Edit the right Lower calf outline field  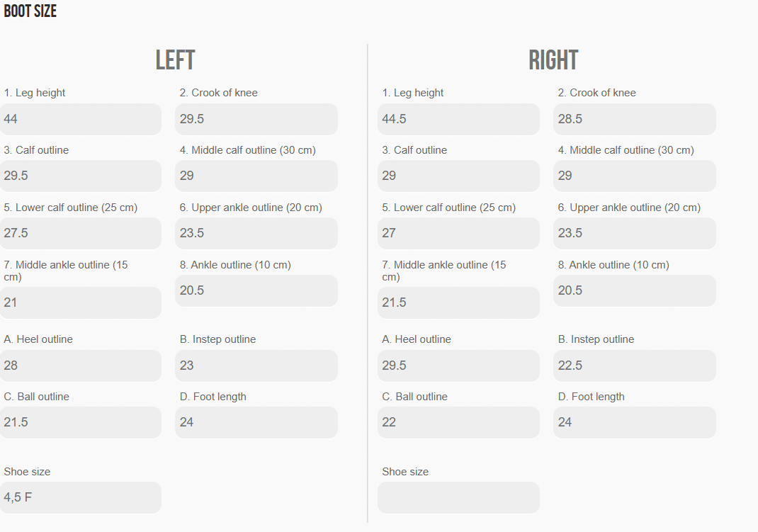point(459,233)
